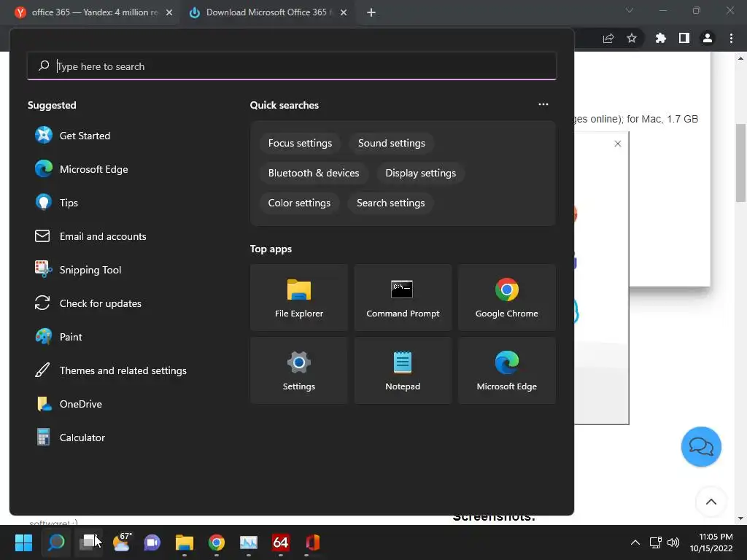The height and width of the screenshot is (560, 747).
Task: Open network status in system tray
Action: (x=656, y=542)
